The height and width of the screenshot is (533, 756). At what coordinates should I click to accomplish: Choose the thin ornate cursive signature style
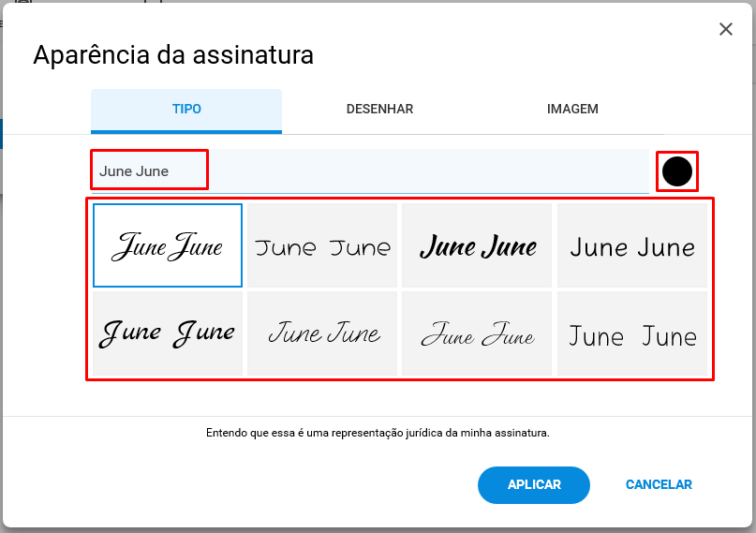[477, 333]
